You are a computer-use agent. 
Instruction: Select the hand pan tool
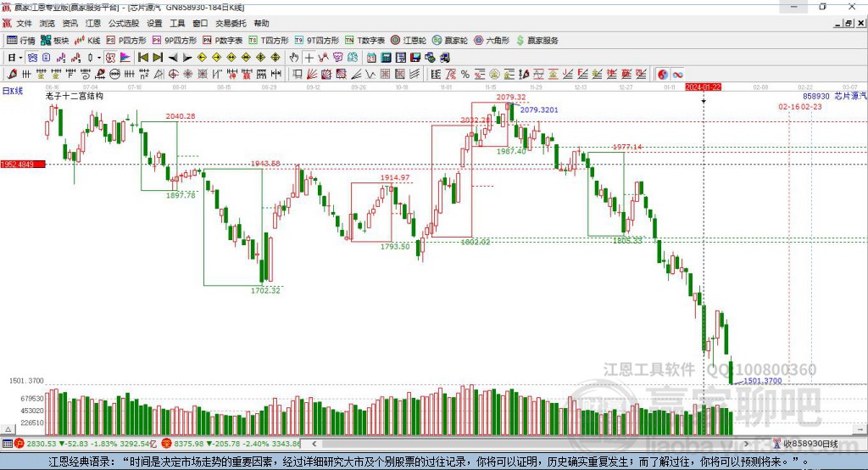point(294,58)
